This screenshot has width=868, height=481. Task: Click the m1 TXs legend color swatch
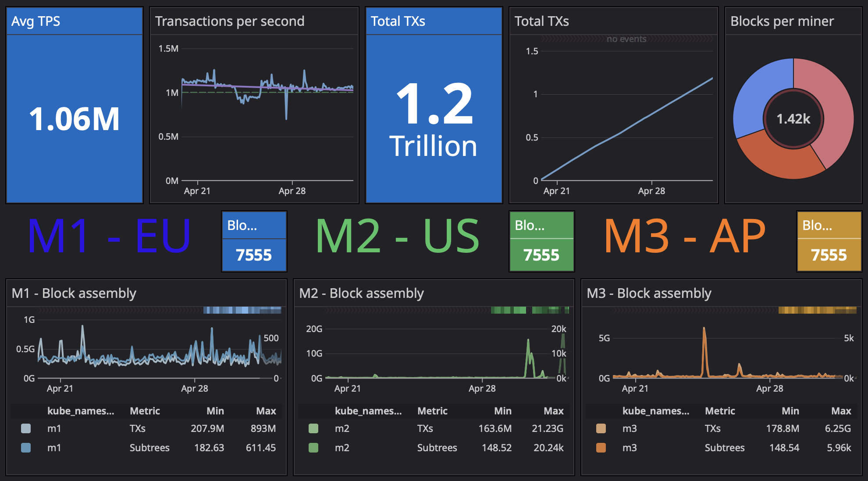tap(26, 428)
